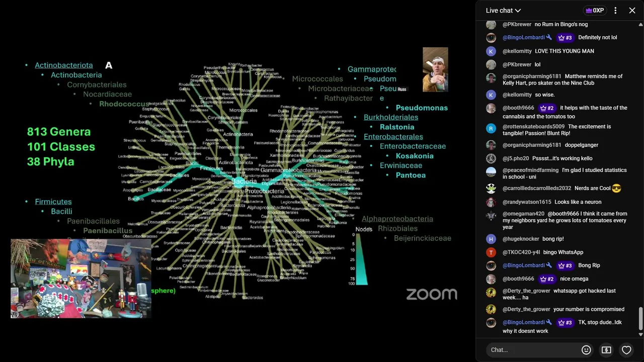Close the live chat panel
644x362 pixels.
tap(632, 11)
